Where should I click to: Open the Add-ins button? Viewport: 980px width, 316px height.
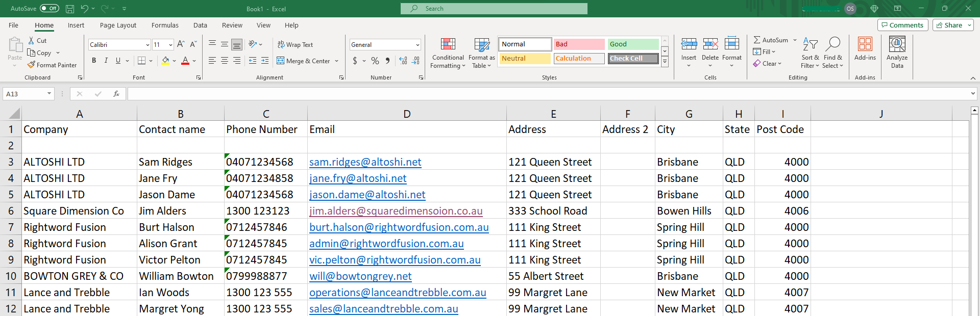coord(865,49)
